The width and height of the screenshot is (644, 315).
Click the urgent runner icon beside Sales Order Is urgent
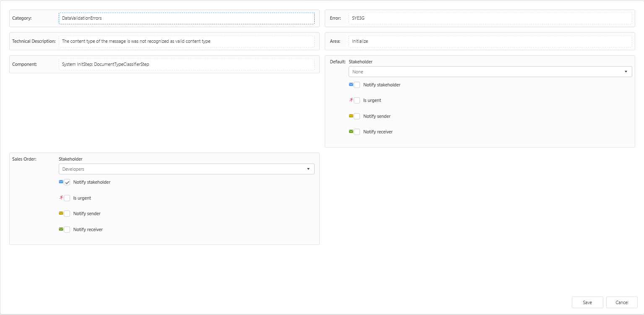point(61,198)
